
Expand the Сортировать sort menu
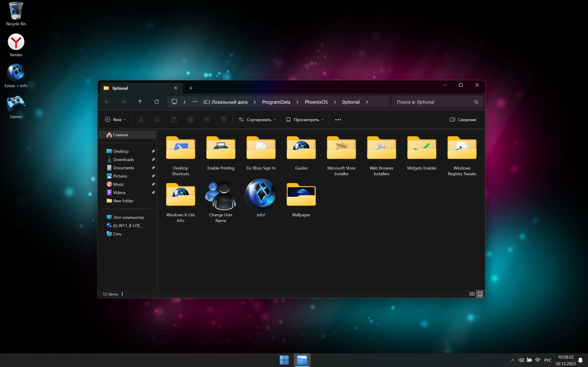point(257,120)
